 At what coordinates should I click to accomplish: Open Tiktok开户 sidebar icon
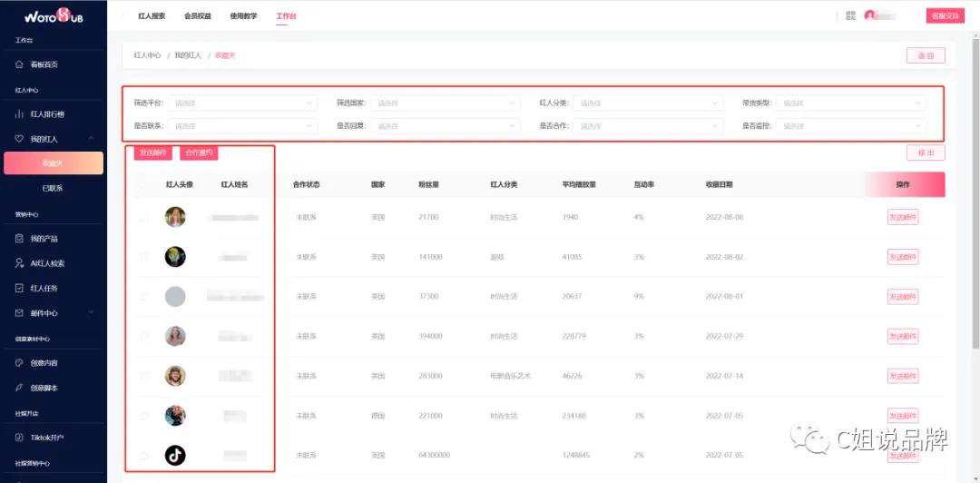[x=19, y=438]
